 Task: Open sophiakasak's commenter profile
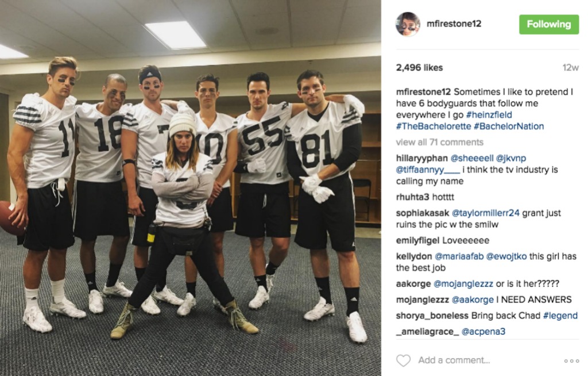(x=422, y=213)
